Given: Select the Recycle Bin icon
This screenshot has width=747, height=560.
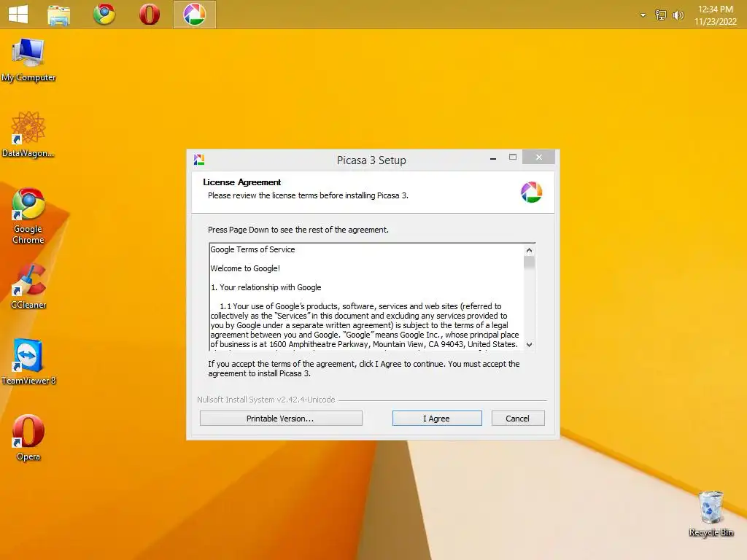Looking at the screenshot, I should click(711, 514).
